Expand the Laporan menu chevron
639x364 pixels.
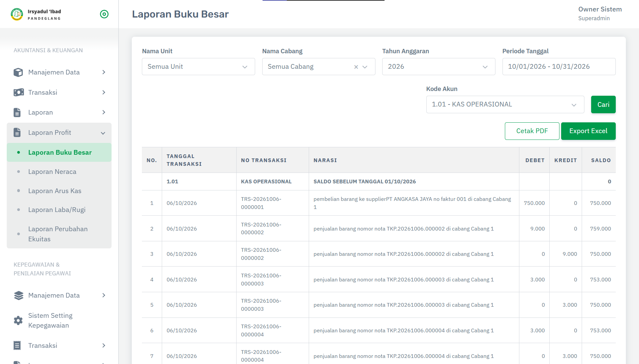point(104,112)
